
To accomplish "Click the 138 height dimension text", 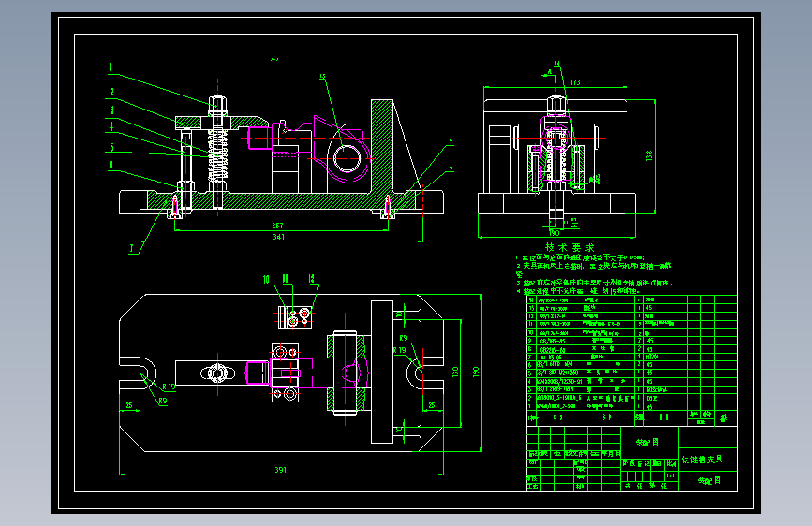I will (649, 155).
